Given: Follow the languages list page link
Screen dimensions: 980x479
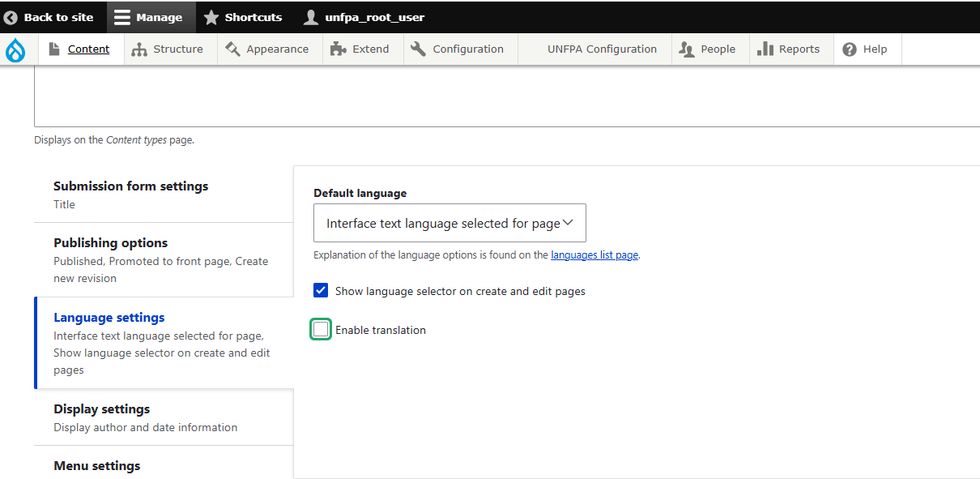Looking at the screenshot, I should point(594,254).
